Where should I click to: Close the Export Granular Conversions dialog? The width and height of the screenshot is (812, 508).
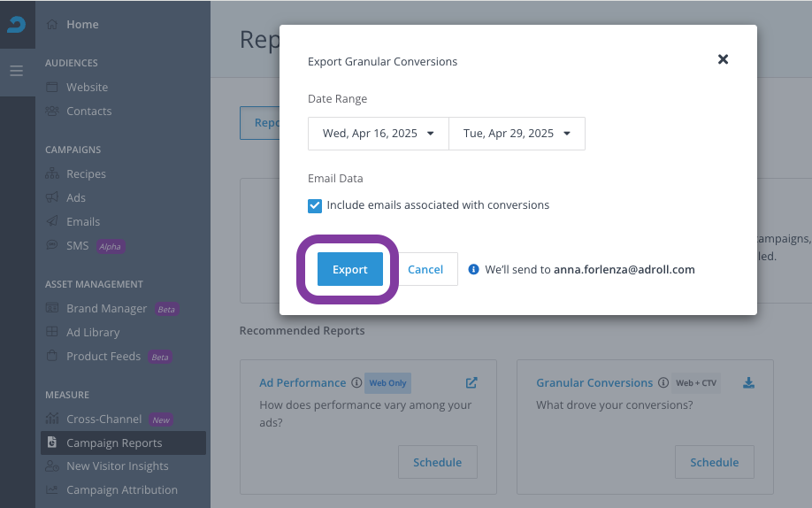723,59
